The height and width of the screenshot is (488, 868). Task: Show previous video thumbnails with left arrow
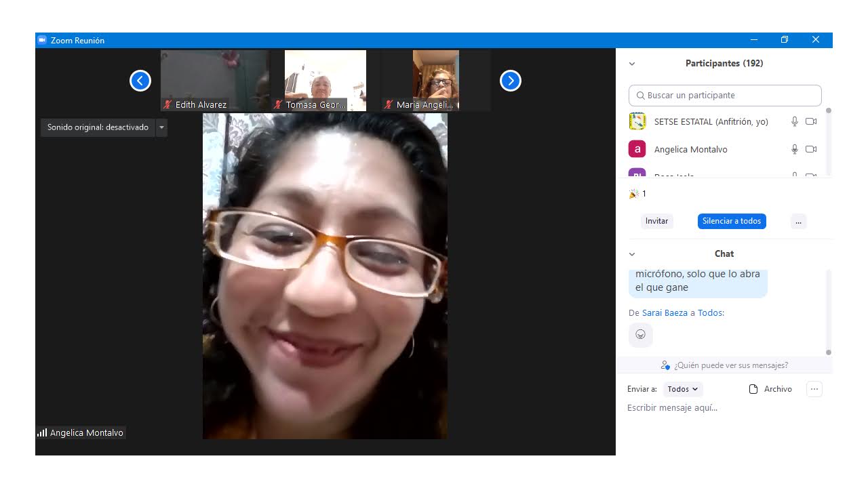[x=140, y=81]
